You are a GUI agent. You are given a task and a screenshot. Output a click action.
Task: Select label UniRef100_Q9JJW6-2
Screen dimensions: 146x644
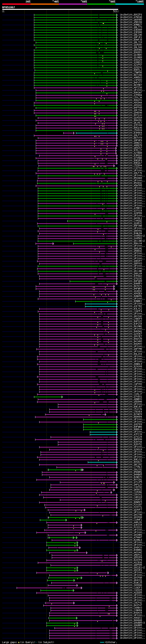click(133, 241)
